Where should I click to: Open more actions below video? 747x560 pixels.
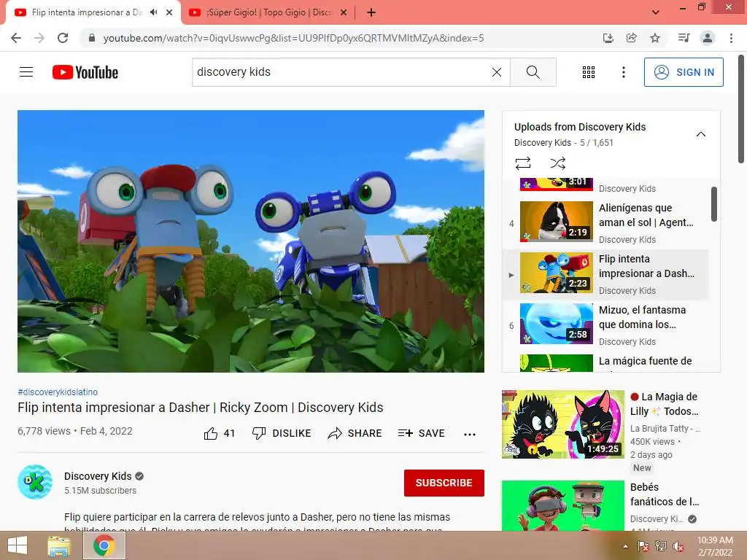pos(470,434)
